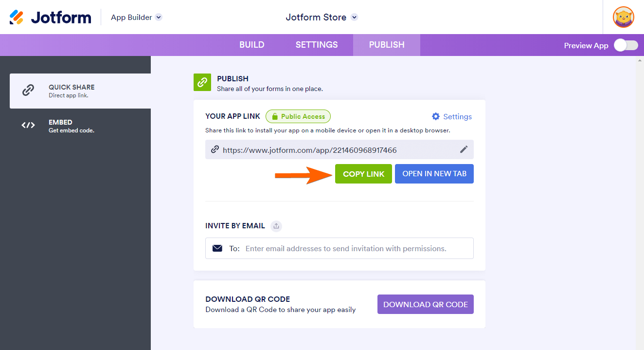644x350 pixels.
Task: Click the Public Access lock badge
Action: [298, 116]
